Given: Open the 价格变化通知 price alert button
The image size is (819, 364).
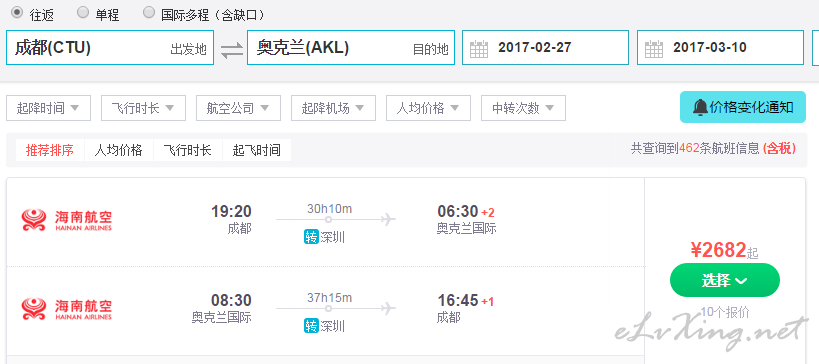Looking at the screenshot, I should 743,107.
